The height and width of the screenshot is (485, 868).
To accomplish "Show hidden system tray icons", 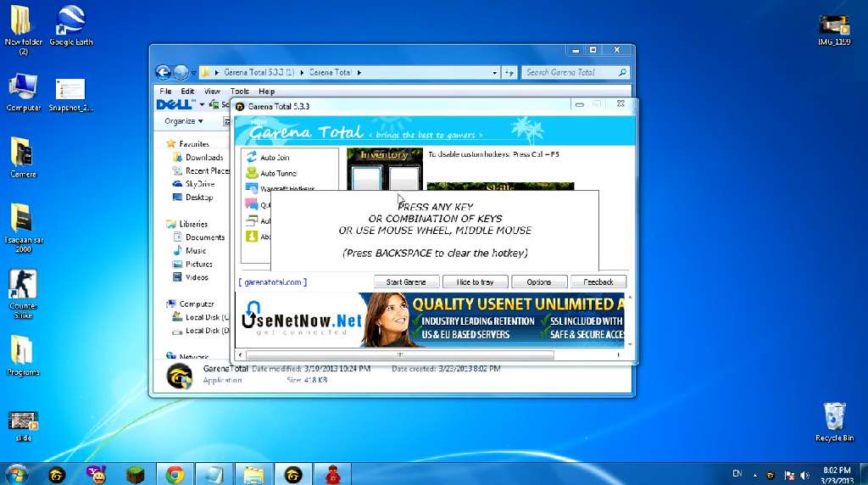I will (754, 474).
